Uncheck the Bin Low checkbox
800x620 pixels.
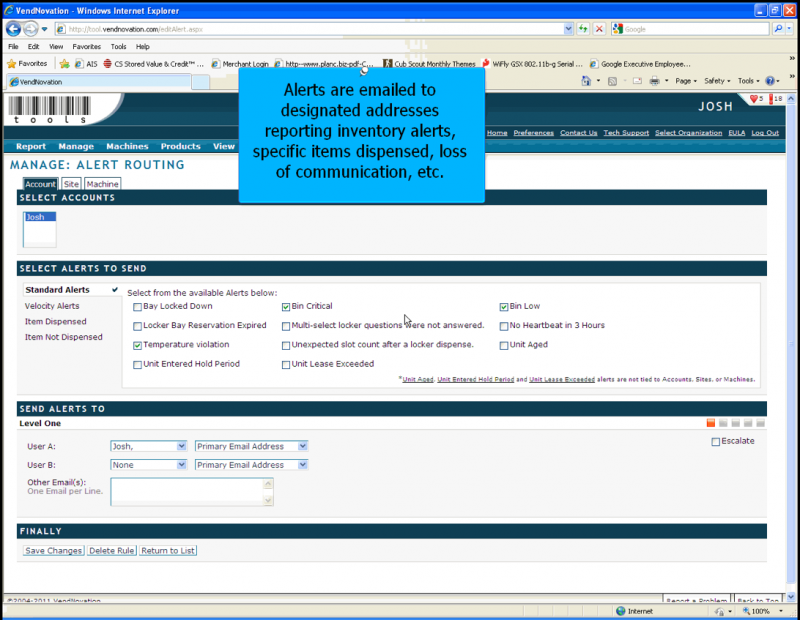point(504,307)
